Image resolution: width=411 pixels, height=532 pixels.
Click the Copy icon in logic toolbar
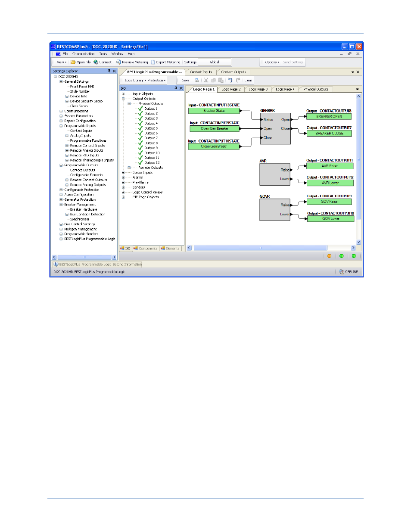[213, 80]
